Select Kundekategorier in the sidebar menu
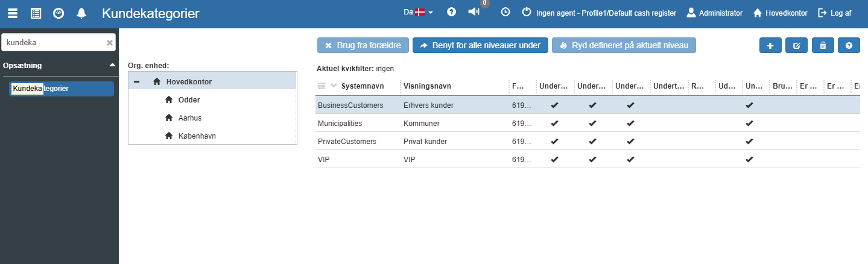 pos(62,89)
